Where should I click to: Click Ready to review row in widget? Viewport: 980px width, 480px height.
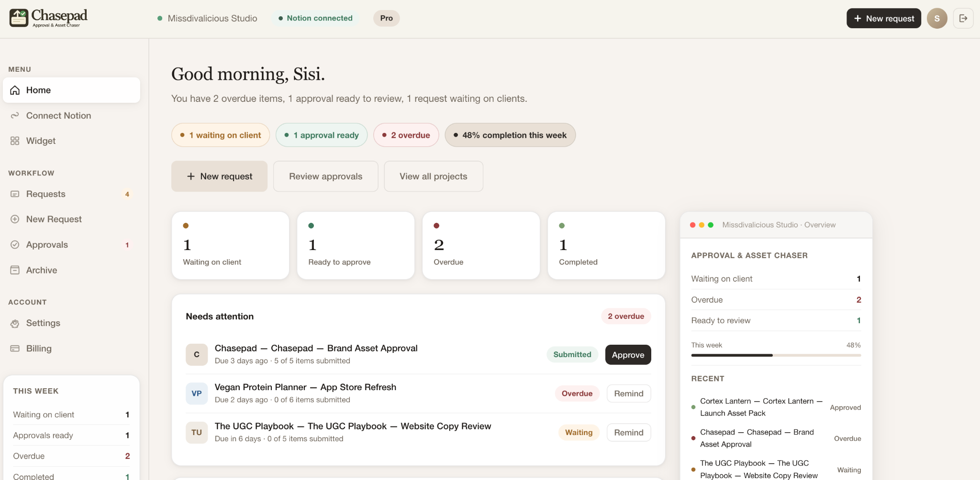[x=776, y=320]
